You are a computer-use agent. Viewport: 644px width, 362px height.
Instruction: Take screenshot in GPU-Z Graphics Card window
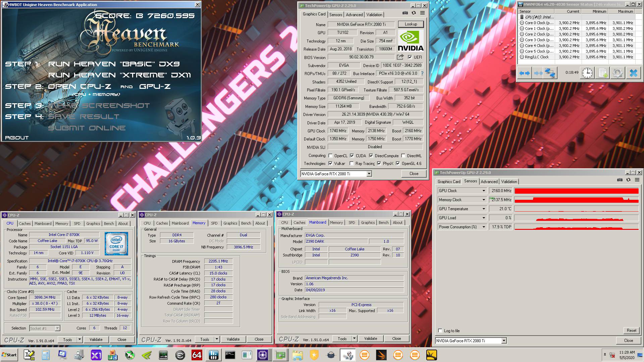click(x=405, y=13)
